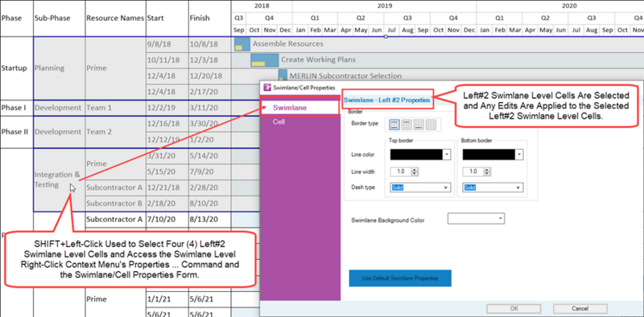Click Bottom border Line width value field

473,171
